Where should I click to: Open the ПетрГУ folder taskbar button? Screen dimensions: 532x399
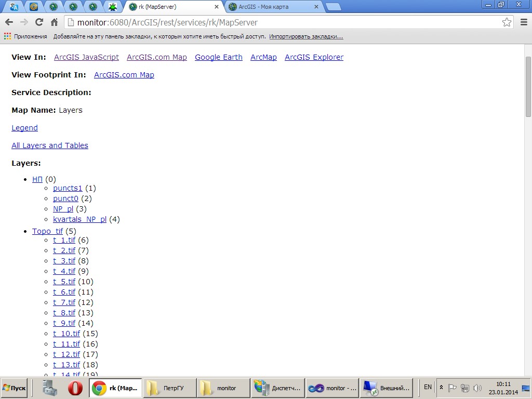(169, 388)
